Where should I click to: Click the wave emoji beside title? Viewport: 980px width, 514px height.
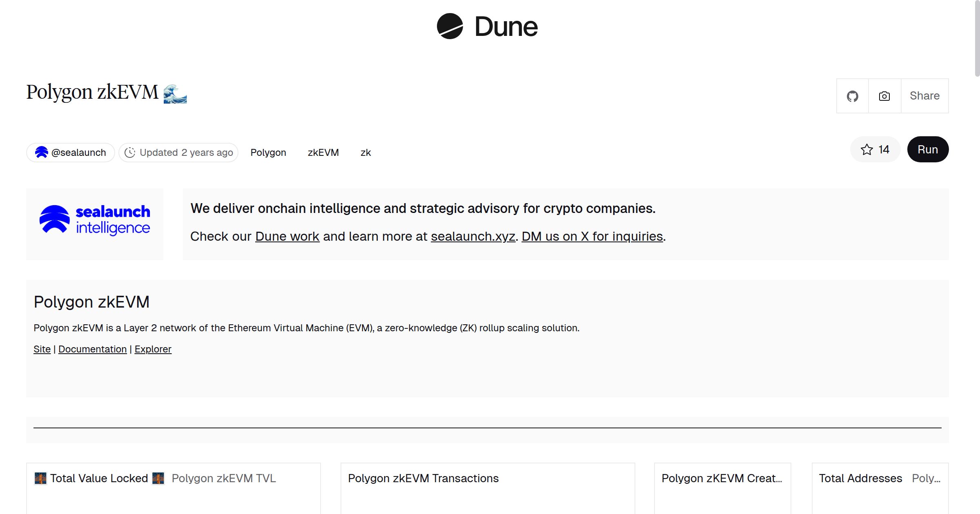[x=175, y=94]
